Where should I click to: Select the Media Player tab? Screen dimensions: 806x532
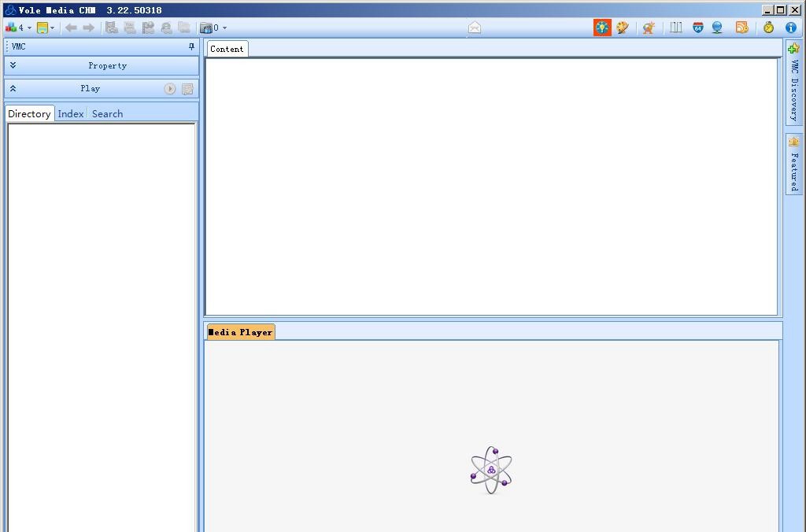point(241,332)
